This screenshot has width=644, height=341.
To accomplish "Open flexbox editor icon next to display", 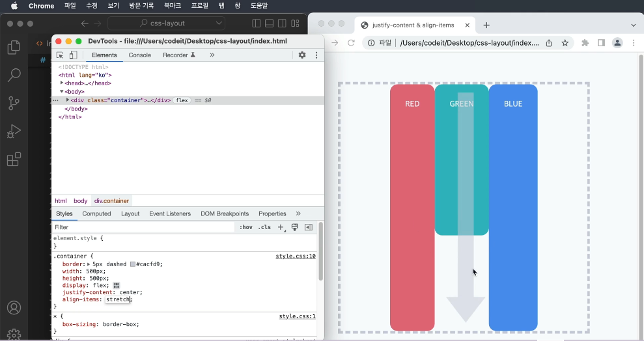I will point(116,285).
